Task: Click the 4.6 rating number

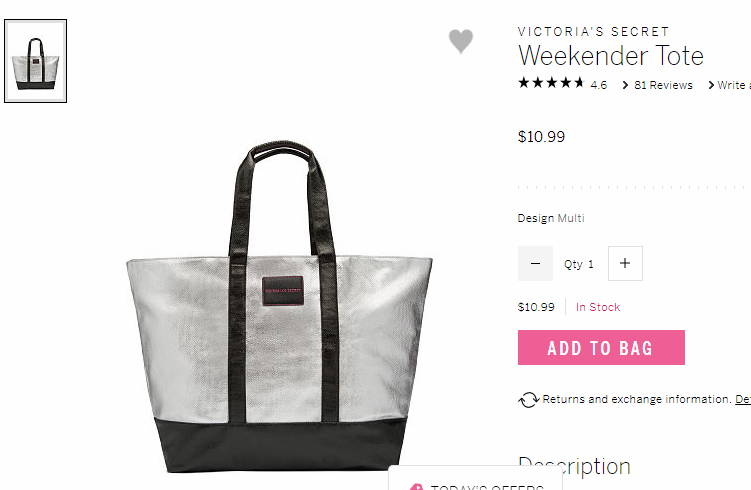Action: coord(599,85)
